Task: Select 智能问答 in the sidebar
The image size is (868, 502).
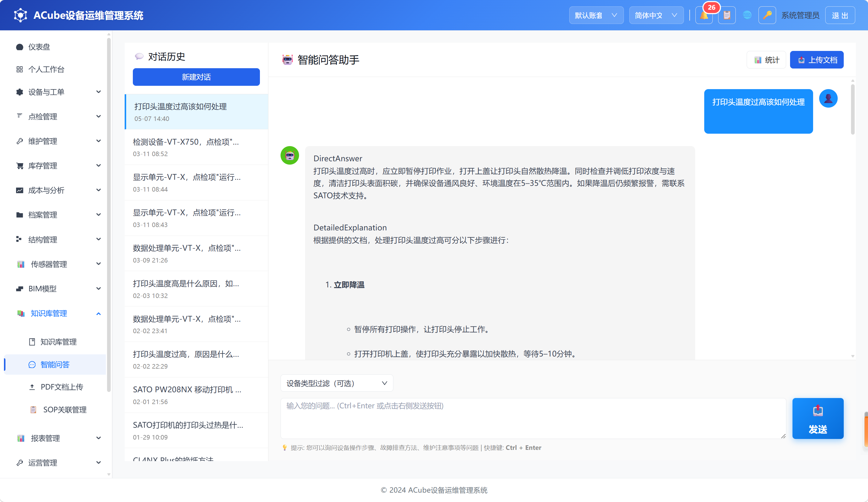Action: click(x=55, y=365)
